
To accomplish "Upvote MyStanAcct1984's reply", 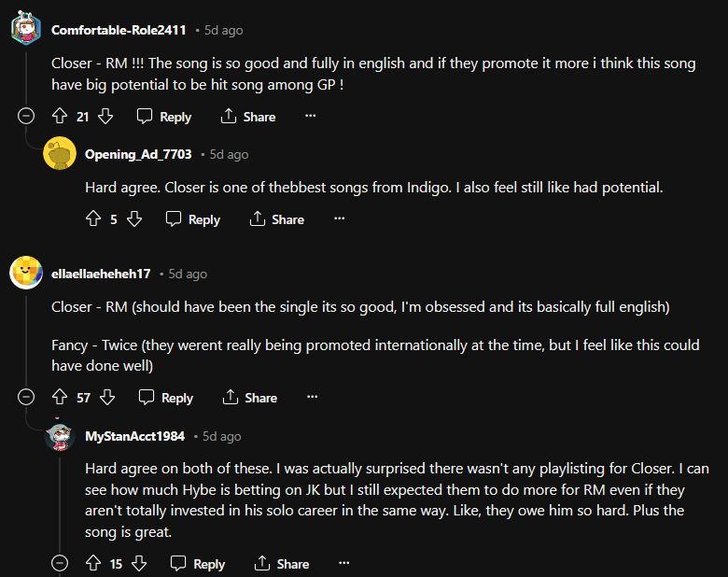I will click(x=93, y=564).
